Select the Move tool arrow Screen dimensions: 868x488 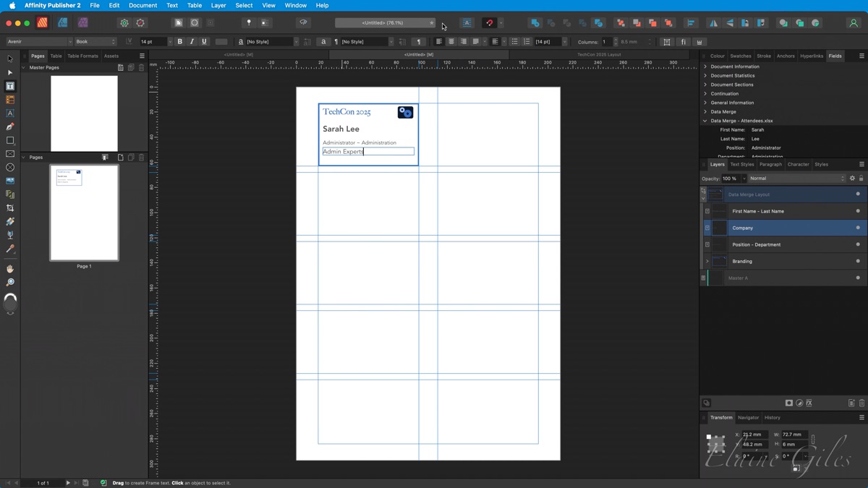[x=10, y=59]
